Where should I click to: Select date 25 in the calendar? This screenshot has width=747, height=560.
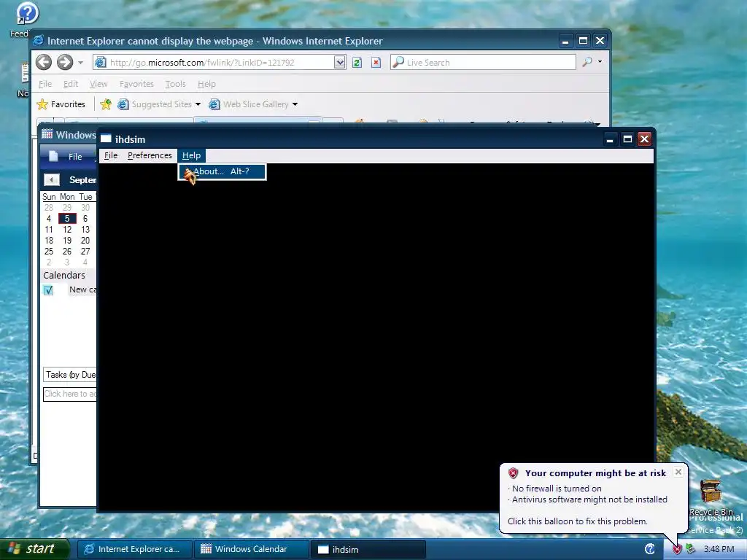(49, 252)
